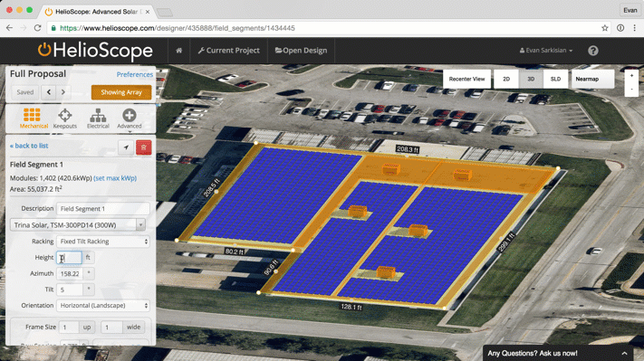Screen dimensions: 644x361
Task: Toggle the Showing Array button
Action: (121, 92)
